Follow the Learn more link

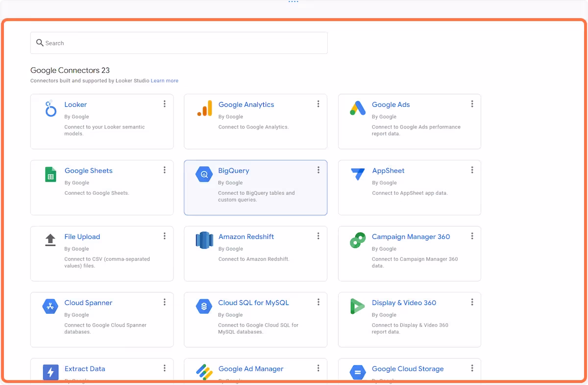coord(165,81)
